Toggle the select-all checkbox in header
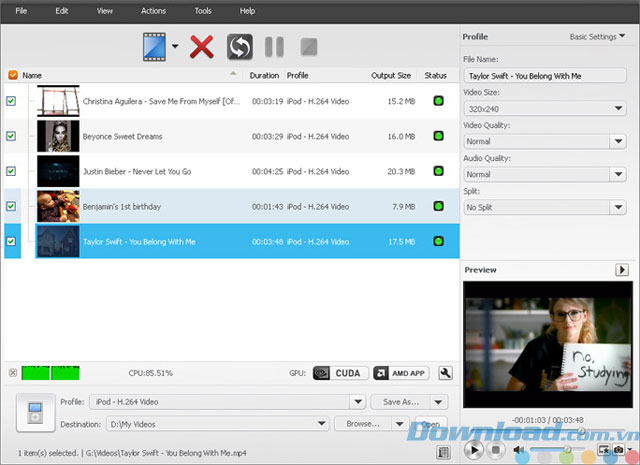The width and height of the screenshot is (640, 465). 12,75
